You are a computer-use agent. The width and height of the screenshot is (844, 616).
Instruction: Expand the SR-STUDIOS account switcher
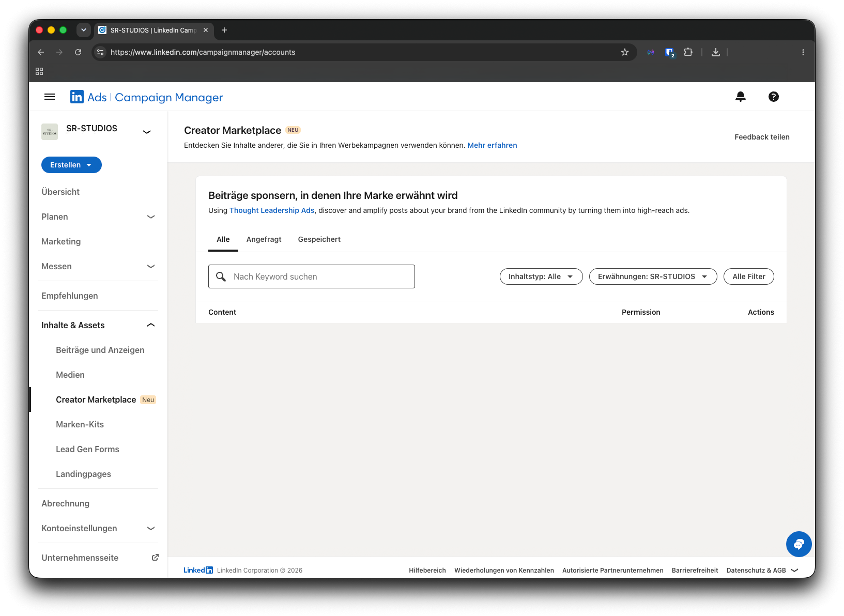147,132
